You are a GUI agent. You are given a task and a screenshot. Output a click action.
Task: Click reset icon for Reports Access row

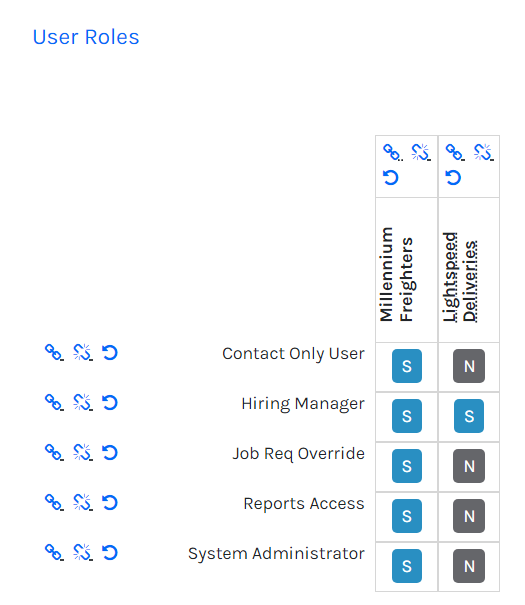(x=110, y=502)
